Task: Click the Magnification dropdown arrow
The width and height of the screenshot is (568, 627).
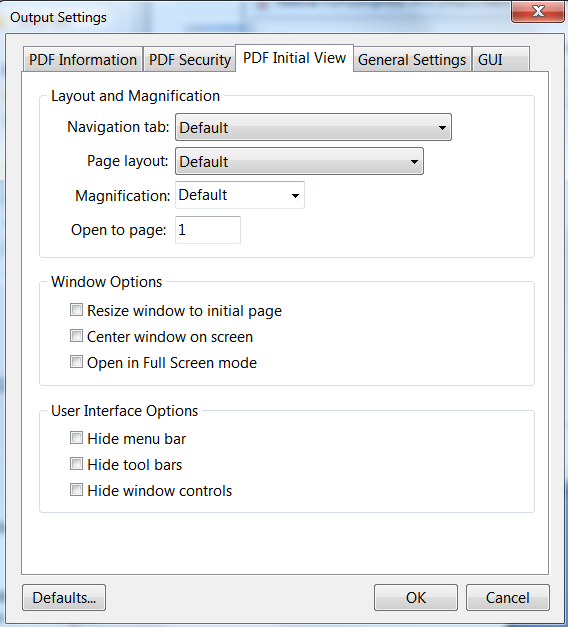Action: click(295, 196)
